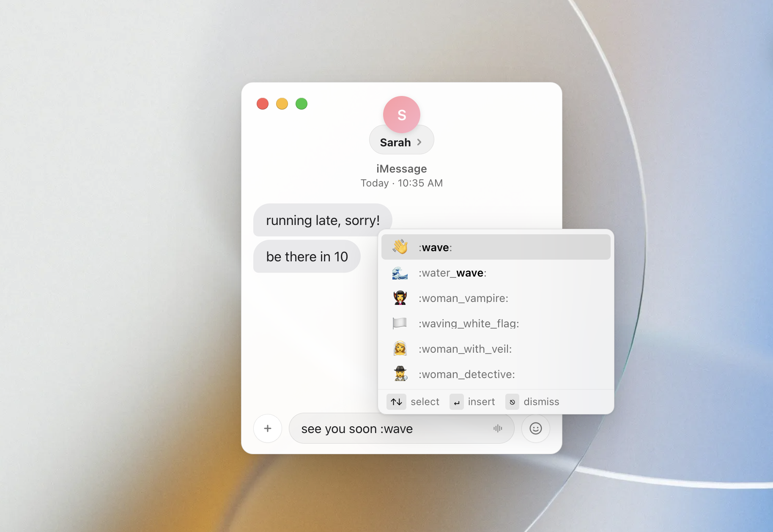Image resolution: width=773 pixels, height=532 pixels.
Task: Minimize the window with yellow button
Action: 282,104
